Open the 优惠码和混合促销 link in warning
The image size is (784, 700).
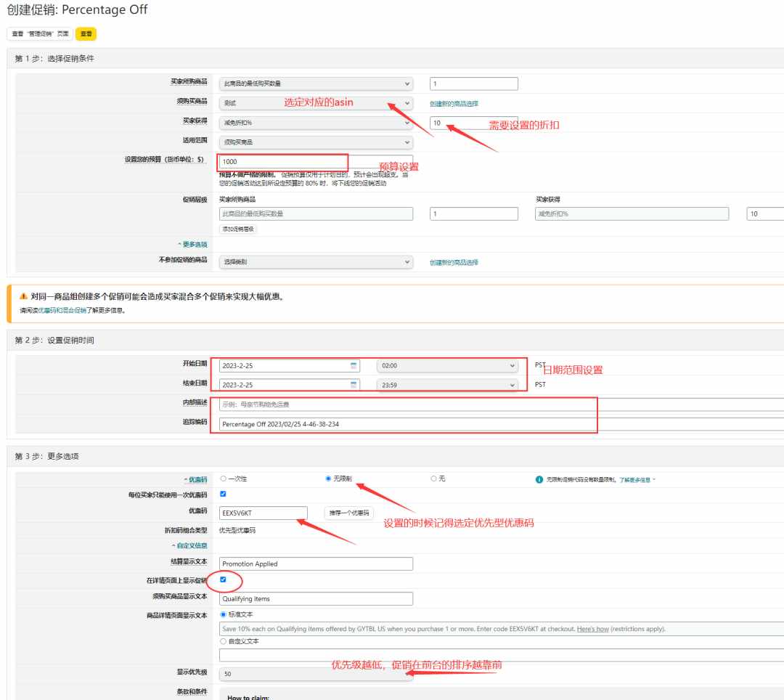[62, 311]
